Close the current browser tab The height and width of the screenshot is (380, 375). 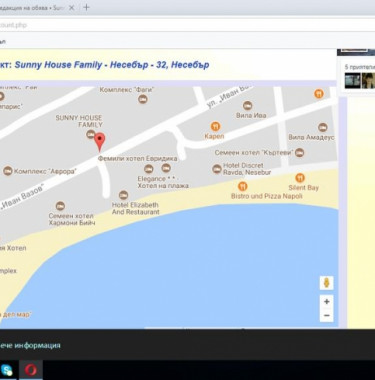pyautogui.click(x=71, y=8)
